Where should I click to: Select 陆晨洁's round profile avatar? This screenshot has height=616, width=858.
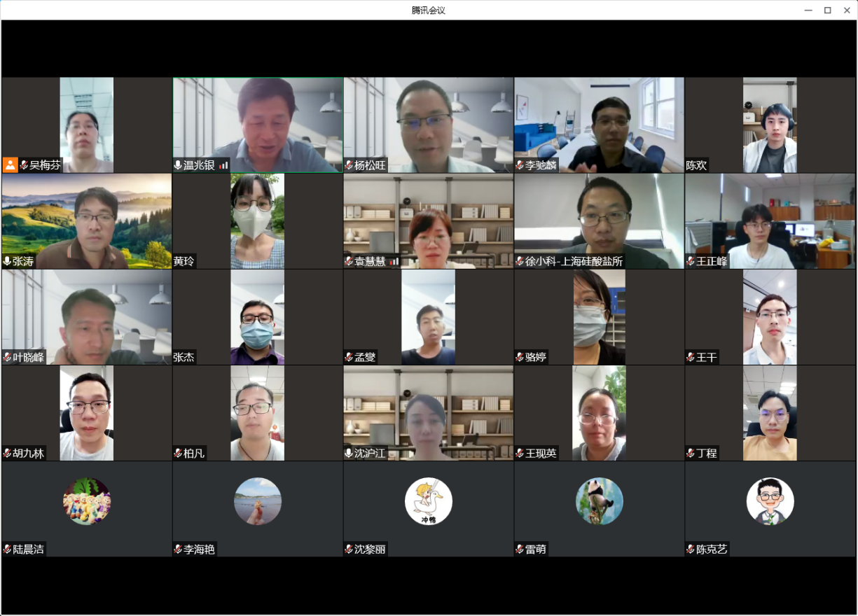coord(87,501)
